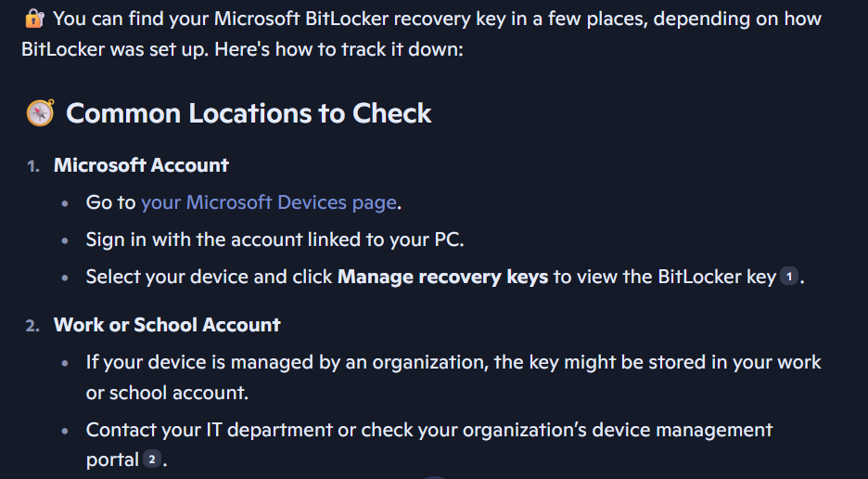Select the 'Work or School Account' heading
Viewport: 868px width, 479px height.
click(167, 325)
